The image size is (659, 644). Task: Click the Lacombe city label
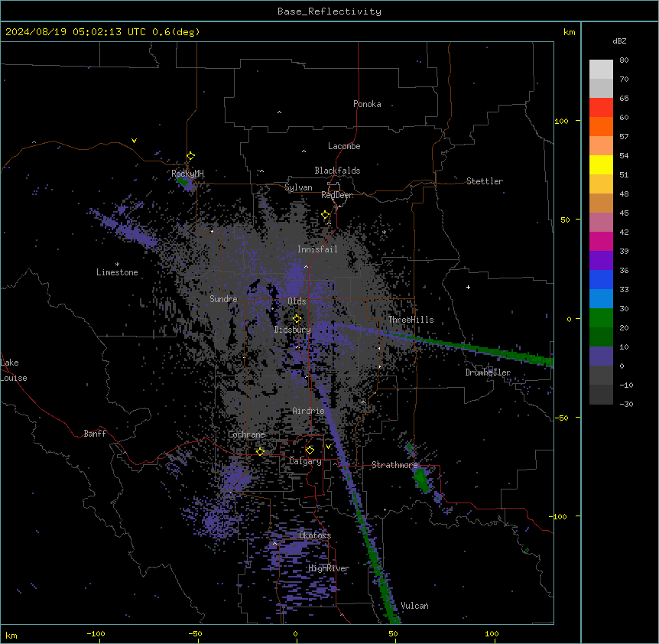pos(344,146)
